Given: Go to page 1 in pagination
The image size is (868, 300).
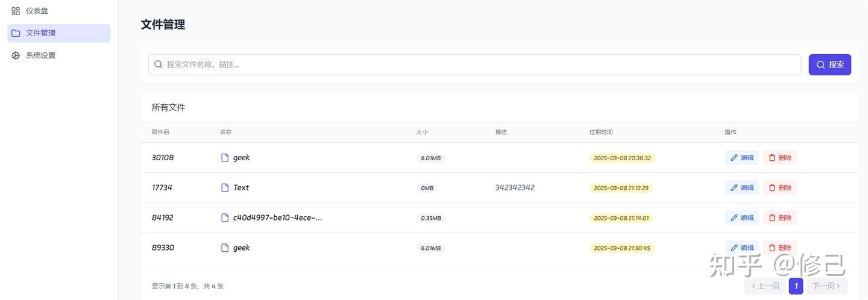Looking at the screenshot, I should point(796,286).
